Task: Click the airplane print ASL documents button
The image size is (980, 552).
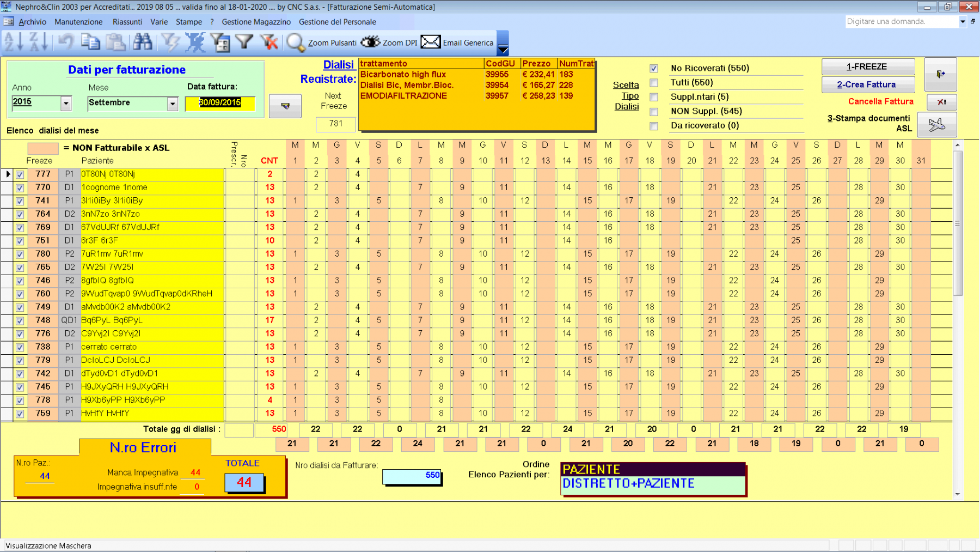Action: click(936, 125)
